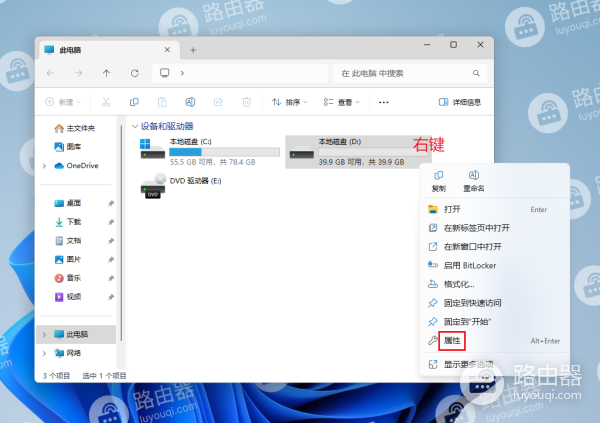Screen dimensions: 600x423
Task: Click the sidebar vertical scrollbar
Action: 121,234
